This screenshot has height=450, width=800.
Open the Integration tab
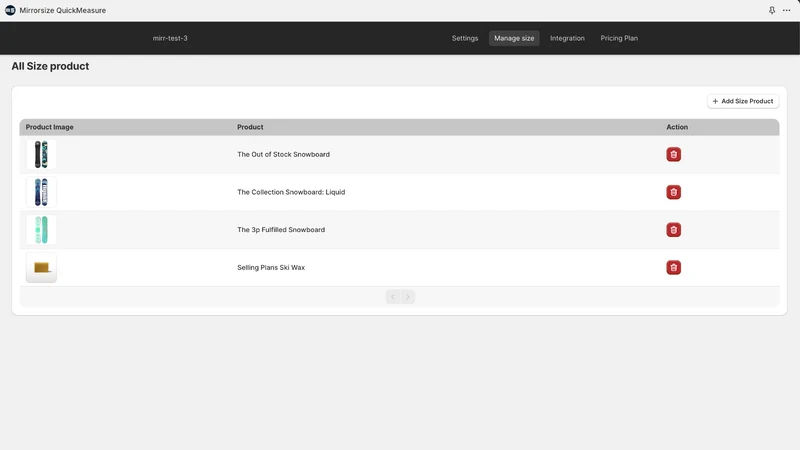(567, 38)
